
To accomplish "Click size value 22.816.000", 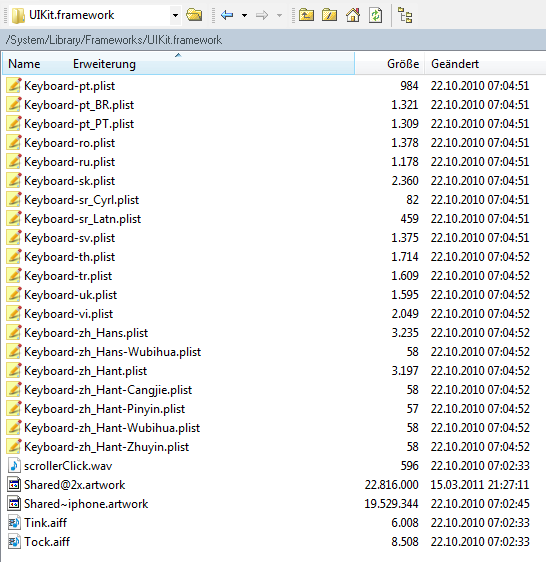I will (391, 485).
